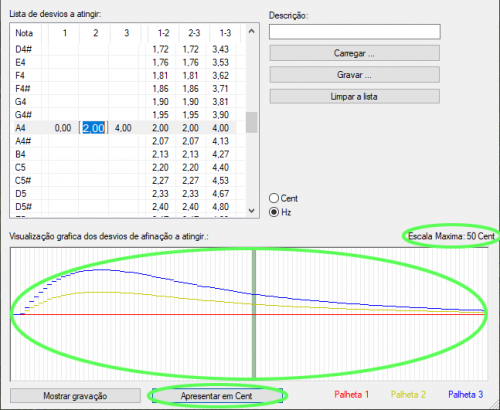Click value 3,71 in F4# row
Image resolution: width=500 pixels, height=410 pixels.
coord(221,89)
